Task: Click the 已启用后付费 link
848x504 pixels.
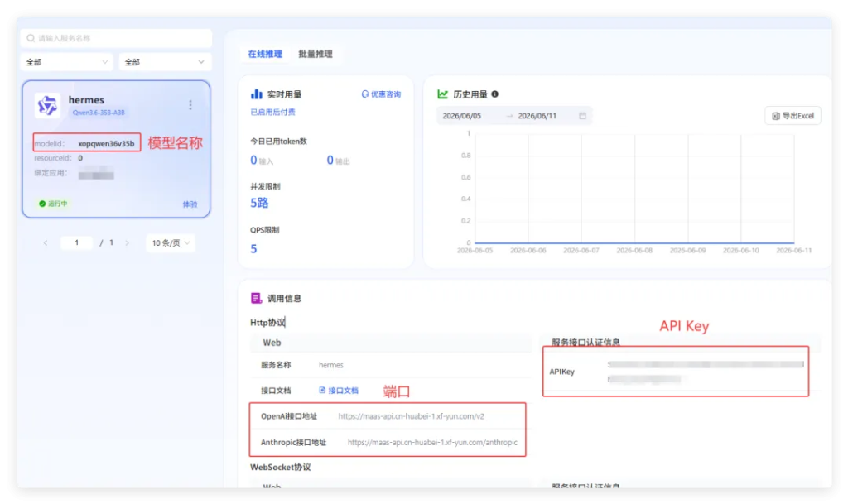Action: 272,113
